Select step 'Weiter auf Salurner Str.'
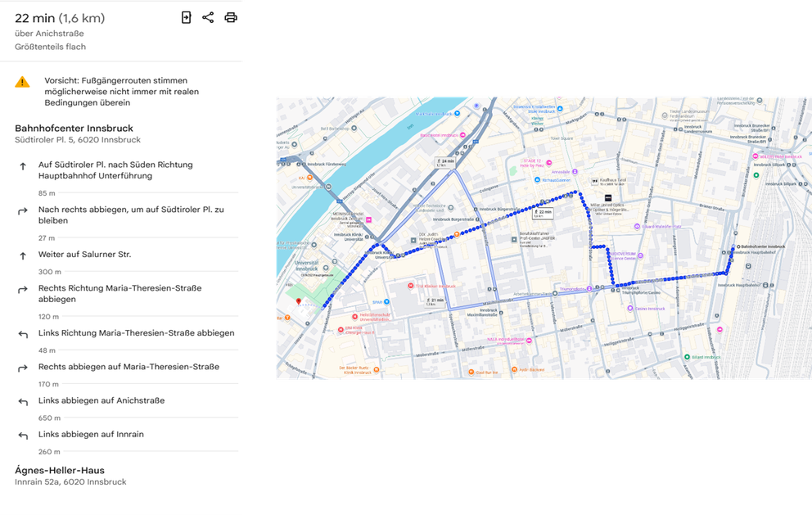 click(x=84, y=255)
